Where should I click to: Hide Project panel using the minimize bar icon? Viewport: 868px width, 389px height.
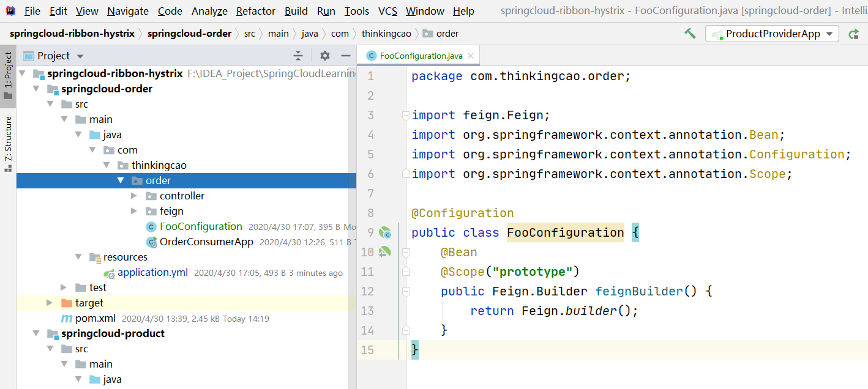(346, 55)
